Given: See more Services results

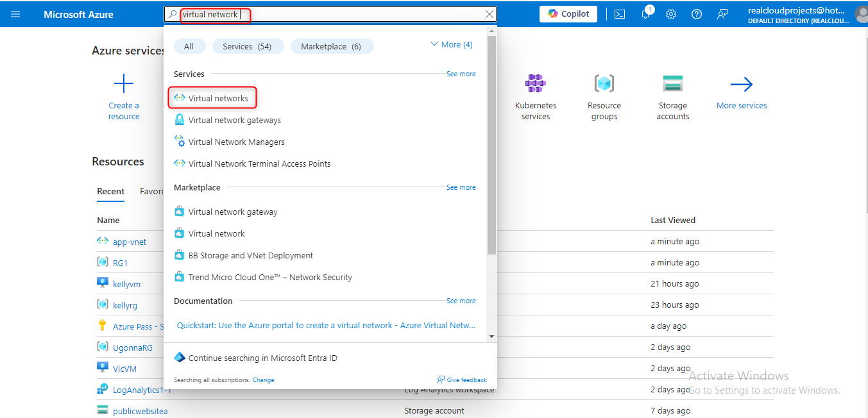Looking at the screenshot, I should (x=461, y=74).
